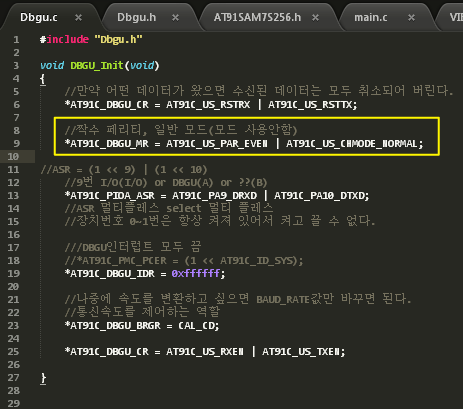This screenshot has width=463, height=409.
Task: Click the //ASR = (1 << 9) comment
Action: pyautogui.click(x=124, y=170)
